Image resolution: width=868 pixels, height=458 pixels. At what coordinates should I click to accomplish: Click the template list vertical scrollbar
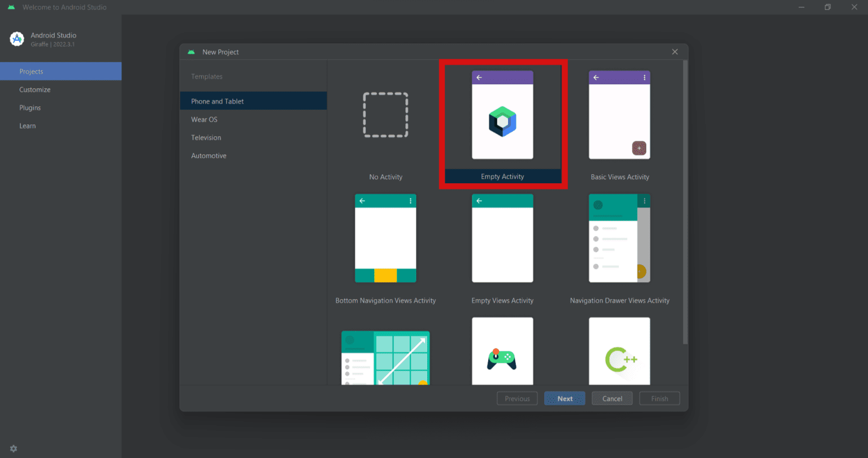[x=685, y=202]
